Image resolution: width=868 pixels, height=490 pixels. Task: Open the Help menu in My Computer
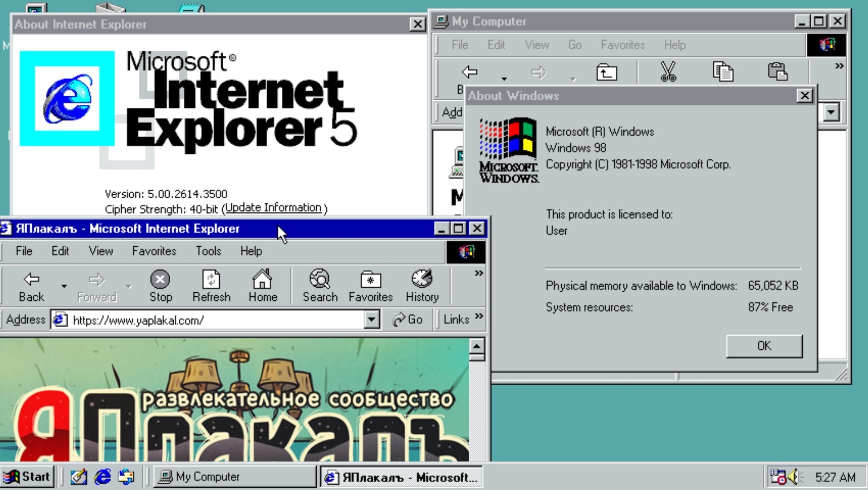pos(675,44)
